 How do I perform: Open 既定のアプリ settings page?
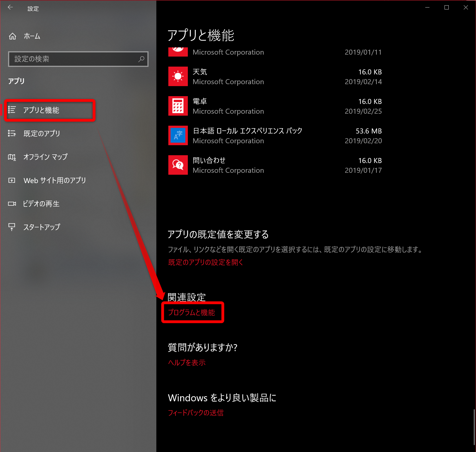[x=42, y=133]
